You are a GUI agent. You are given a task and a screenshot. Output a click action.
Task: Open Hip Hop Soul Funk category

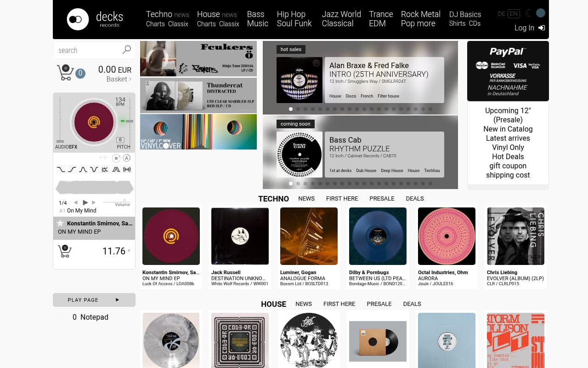294,19
